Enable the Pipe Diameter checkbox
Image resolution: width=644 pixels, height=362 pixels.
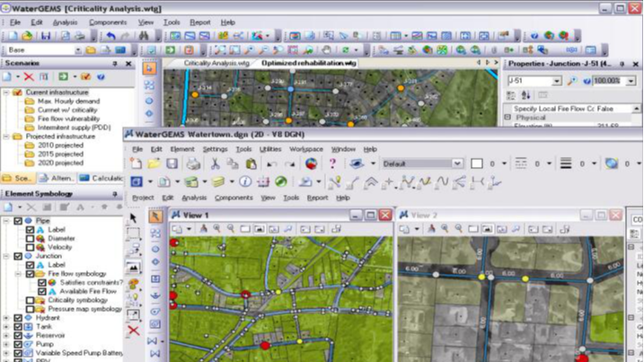pyautogui.click(x=30, y=238)
